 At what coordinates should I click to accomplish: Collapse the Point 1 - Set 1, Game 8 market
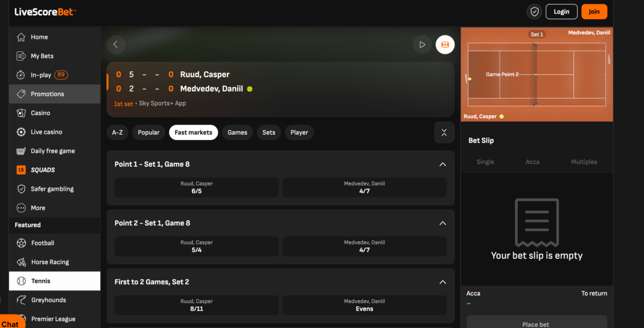click(443, 165)
